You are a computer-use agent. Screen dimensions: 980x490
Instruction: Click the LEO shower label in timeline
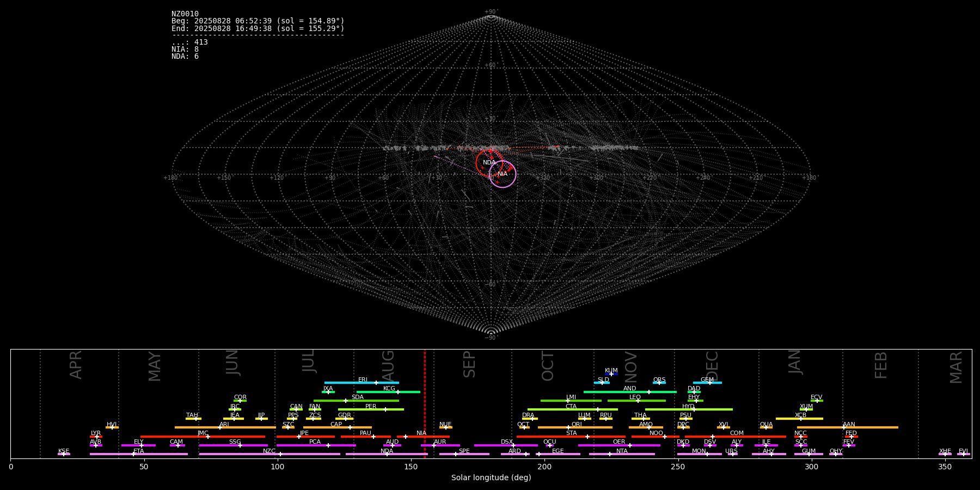click(635, 397)
